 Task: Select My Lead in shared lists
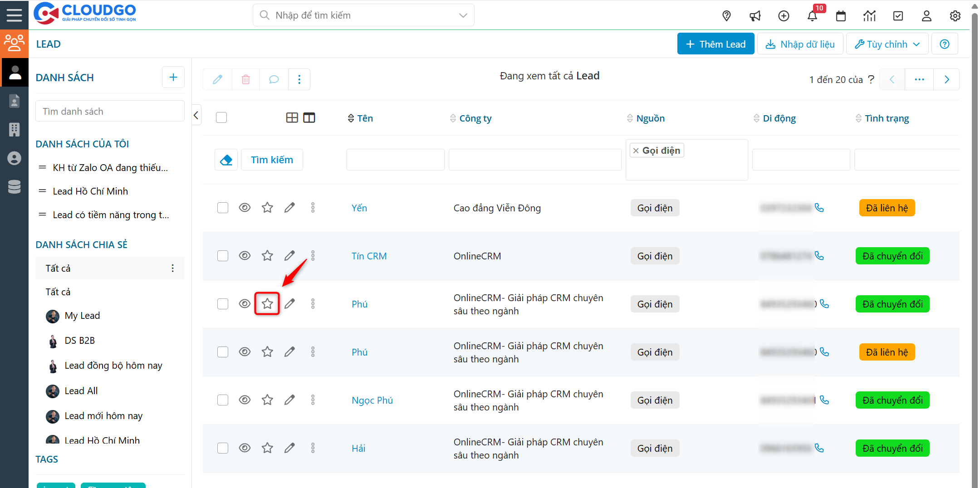(82, 316)
